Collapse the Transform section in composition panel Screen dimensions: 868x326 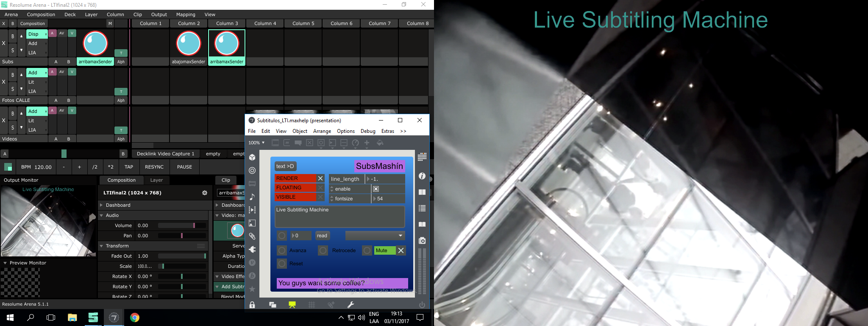coord(102,246)
